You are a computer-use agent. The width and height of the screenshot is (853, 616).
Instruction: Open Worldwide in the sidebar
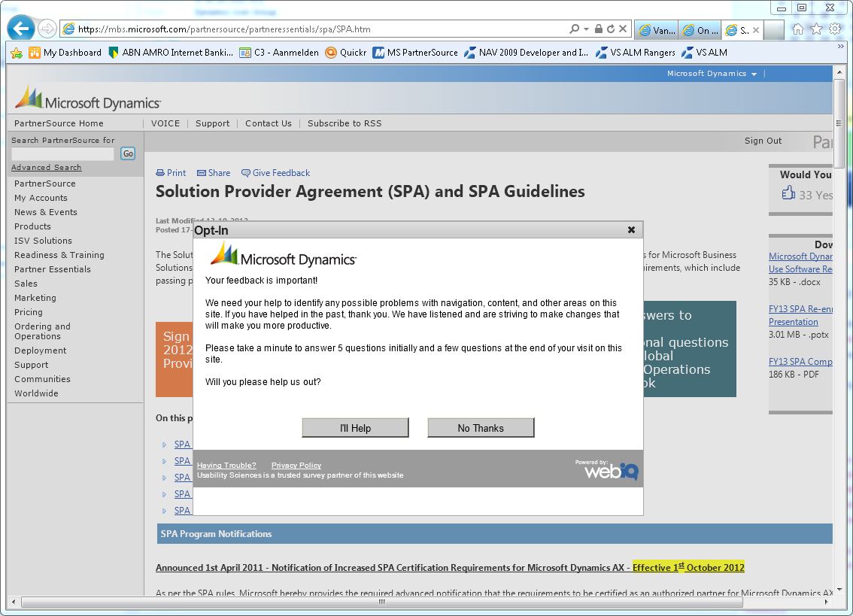click(x=36, y=393)
